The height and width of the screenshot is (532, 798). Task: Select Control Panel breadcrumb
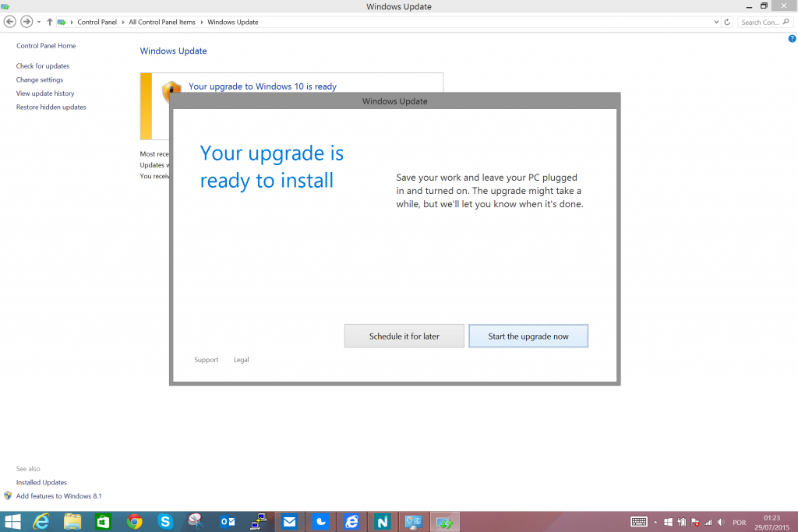click(x=97, y=22)
